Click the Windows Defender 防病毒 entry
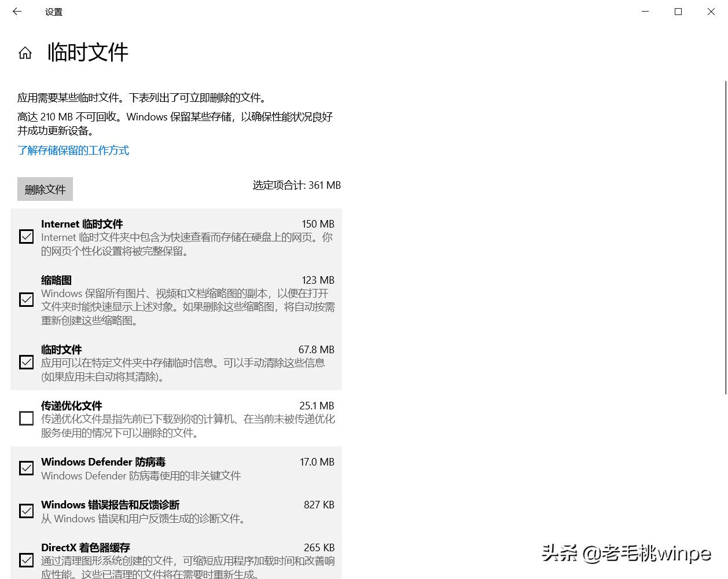Screen dimensions: 728x579 click(174, 468)
